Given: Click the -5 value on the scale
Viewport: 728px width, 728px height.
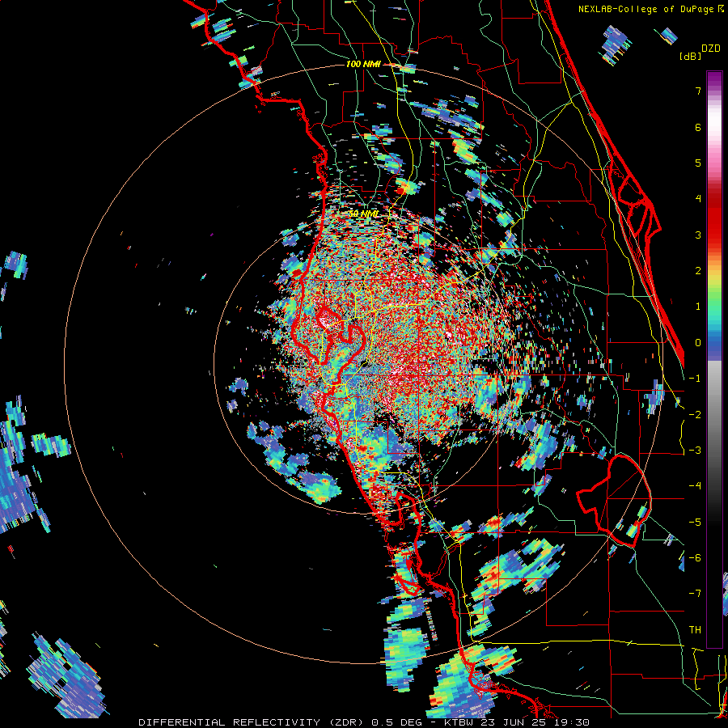Looking at the screenshot, I should tap(695, 523).
